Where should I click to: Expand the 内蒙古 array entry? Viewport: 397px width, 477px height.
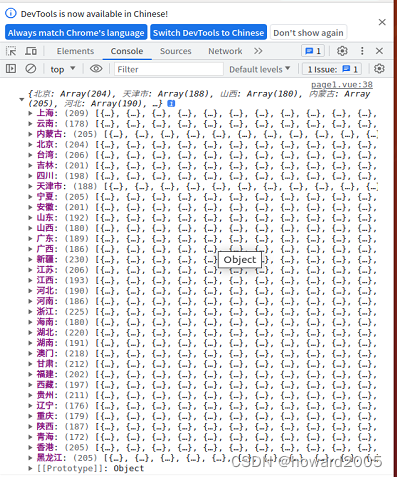[x=30, y=134]
